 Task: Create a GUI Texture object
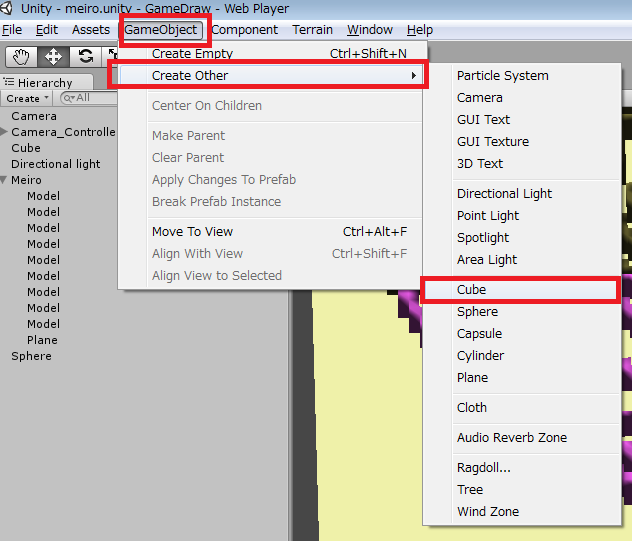point(521,142)
